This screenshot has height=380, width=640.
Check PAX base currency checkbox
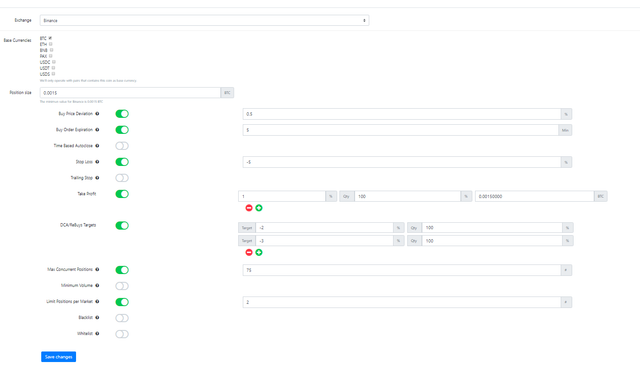[x=51, y=56]
